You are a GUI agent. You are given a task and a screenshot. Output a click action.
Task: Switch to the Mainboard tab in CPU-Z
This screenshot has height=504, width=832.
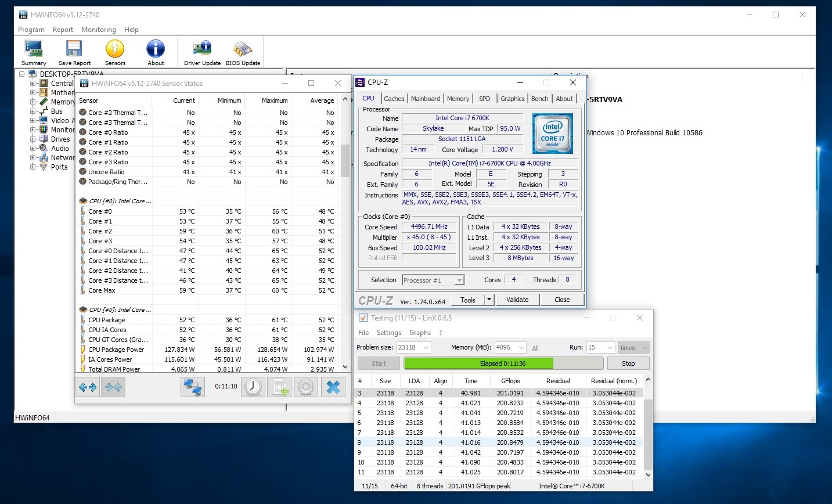(x=426, y=99)
